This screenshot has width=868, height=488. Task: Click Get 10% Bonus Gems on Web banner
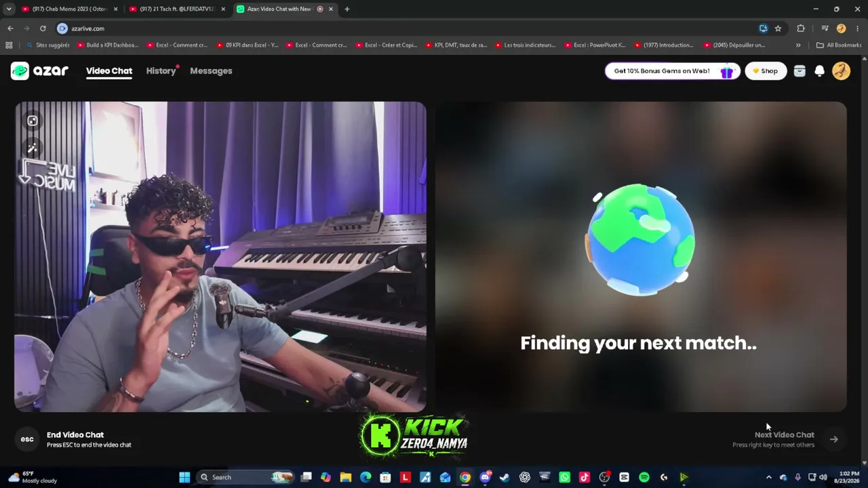click(671, 70)
